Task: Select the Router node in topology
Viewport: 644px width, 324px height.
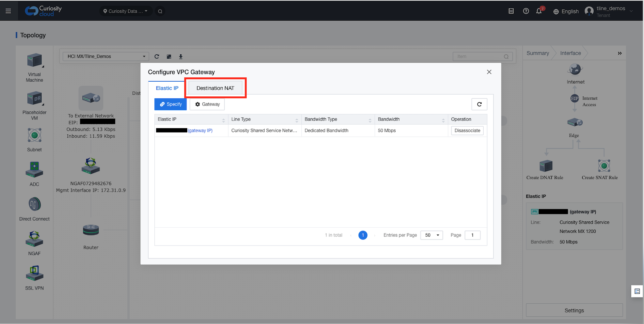Action: coord(91,230)
